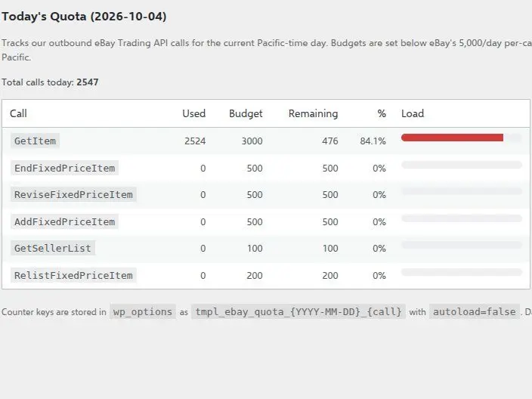
Task: Click the RelistFixedPriceItem budget value 200
Action: click(255, 276)
